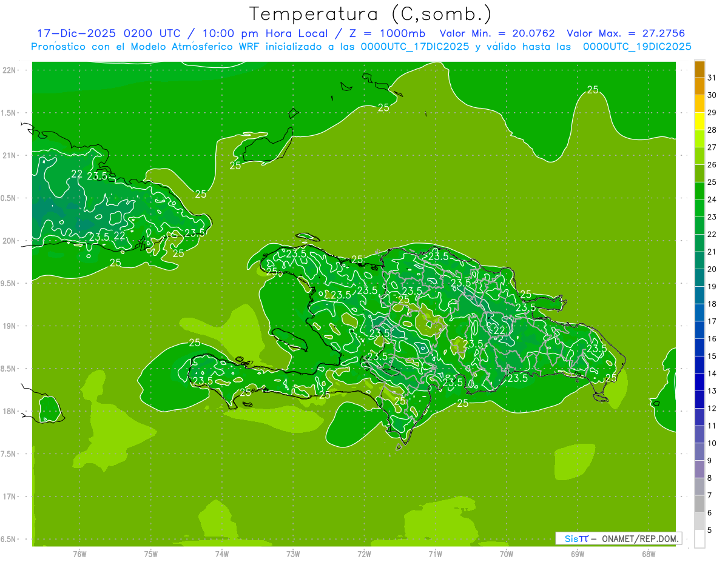This screenshot has height=562, width=728.
Task: Click the '71W' longitude label
Action: coord(435,554)
